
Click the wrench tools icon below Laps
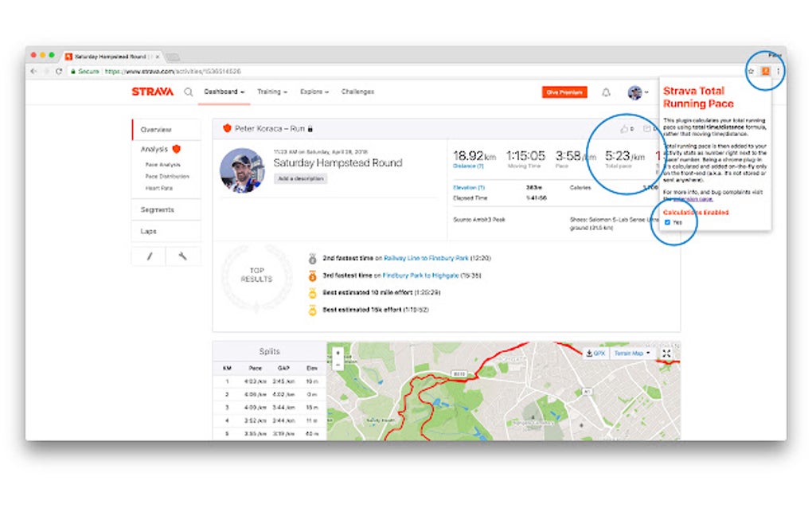point(185,256)
